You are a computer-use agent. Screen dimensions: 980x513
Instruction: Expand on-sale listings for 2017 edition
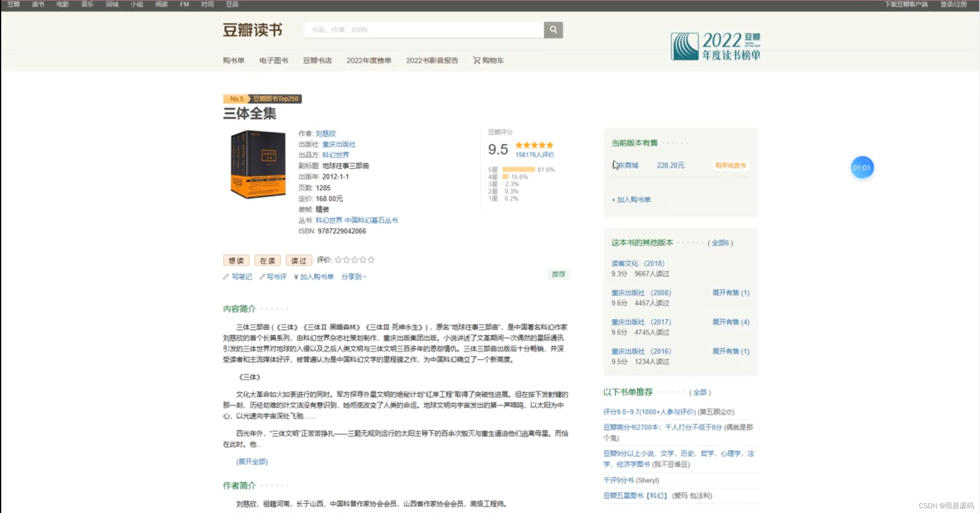pyautogui.click(x=731, y=322)
